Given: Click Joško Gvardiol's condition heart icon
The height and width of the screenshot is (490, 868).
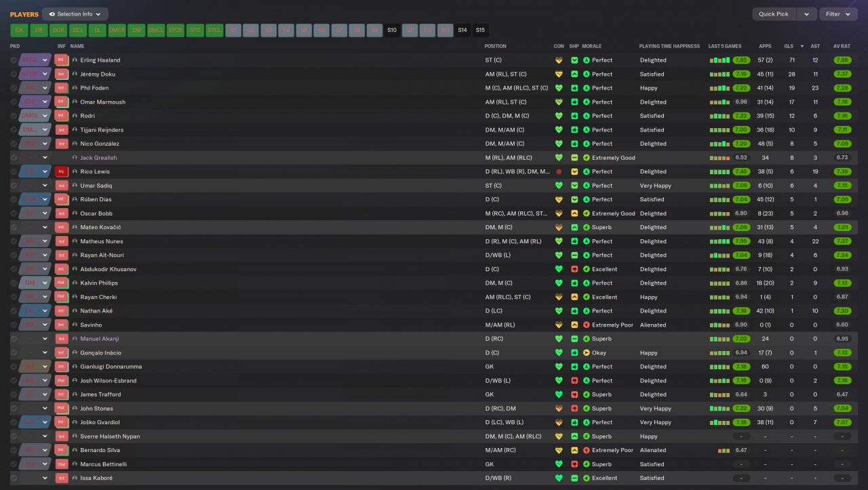Looking at the screenshot, I should [x=559, y=422].
